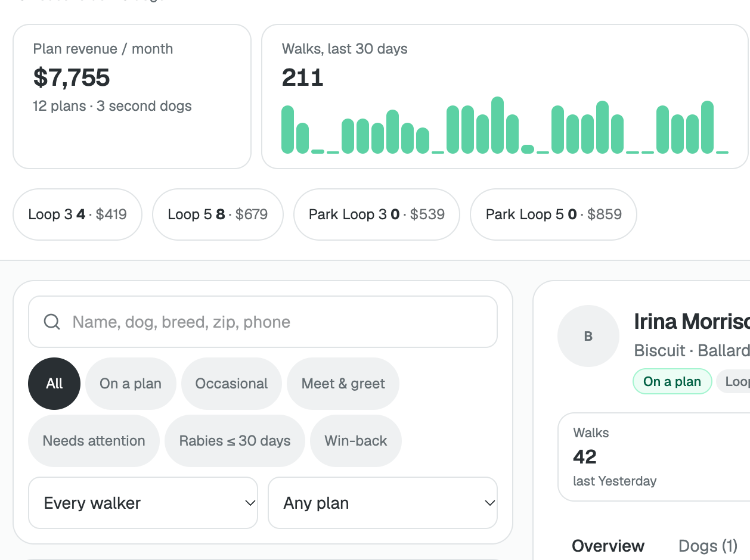Screen dimensions: 750x560
Task: Enable the Rabies ≤ 30 days filter
Action: 235,441
